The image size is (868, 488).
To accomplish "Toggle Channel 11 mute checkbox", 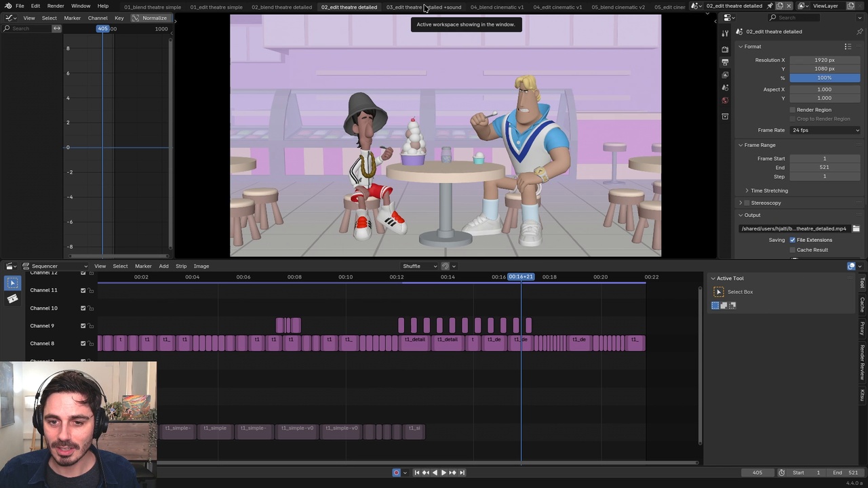I will [x=83, y=290].
